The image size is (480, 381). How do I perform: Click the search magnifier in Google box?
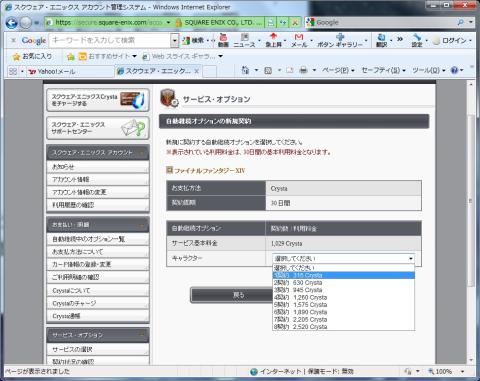coord(461,22)
